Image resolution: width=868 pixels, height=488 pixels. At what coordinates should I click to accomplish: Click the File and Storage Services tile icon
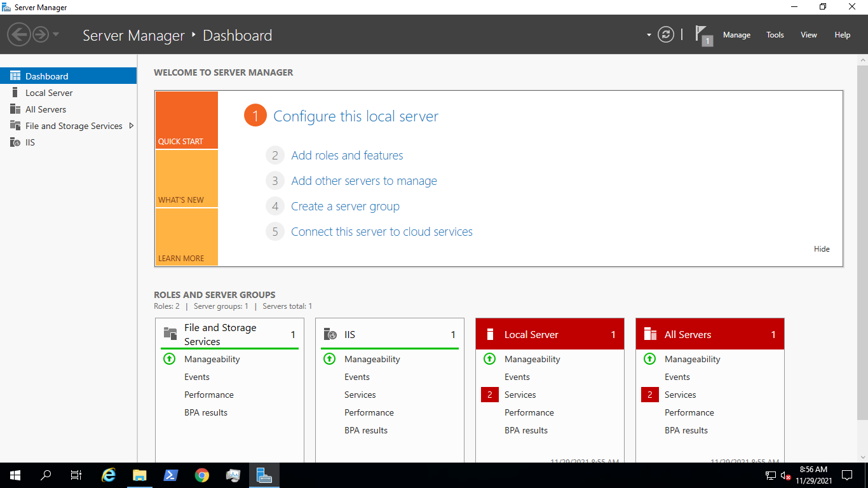[x=170, y=333]
